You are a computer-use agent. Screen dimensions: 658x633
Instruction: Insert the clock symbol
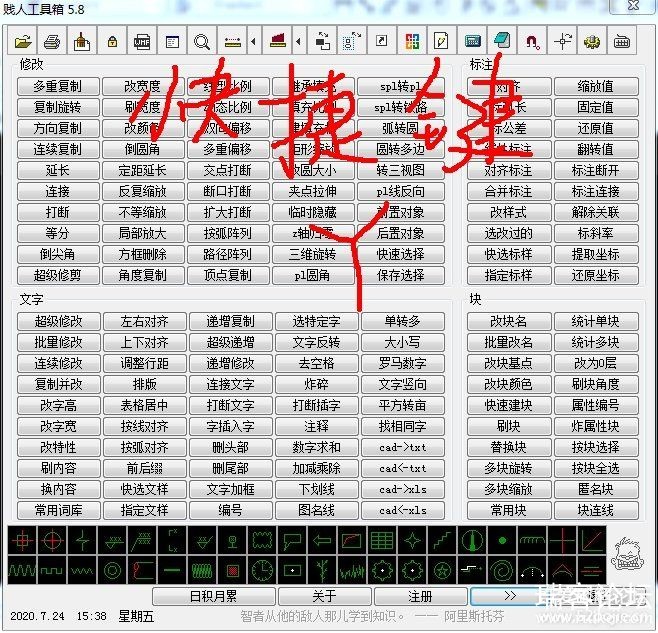(x=262, y=570)
